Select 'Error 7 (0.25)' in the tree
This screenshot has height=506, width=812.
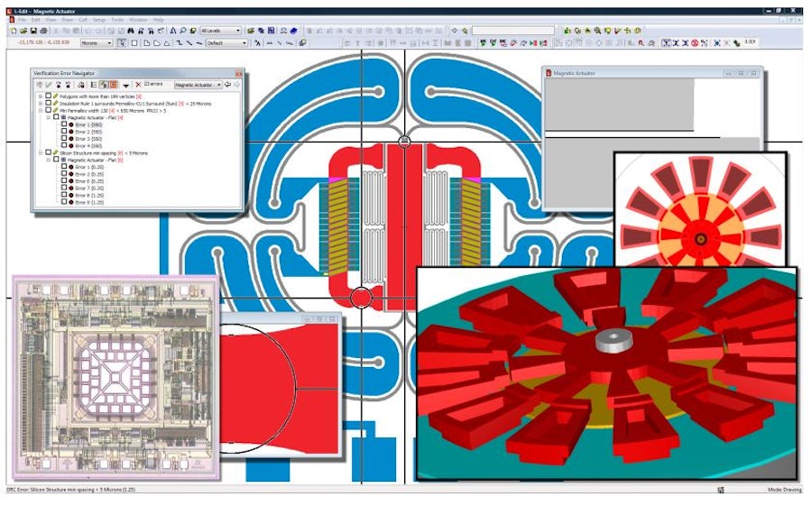coord(89,189)
